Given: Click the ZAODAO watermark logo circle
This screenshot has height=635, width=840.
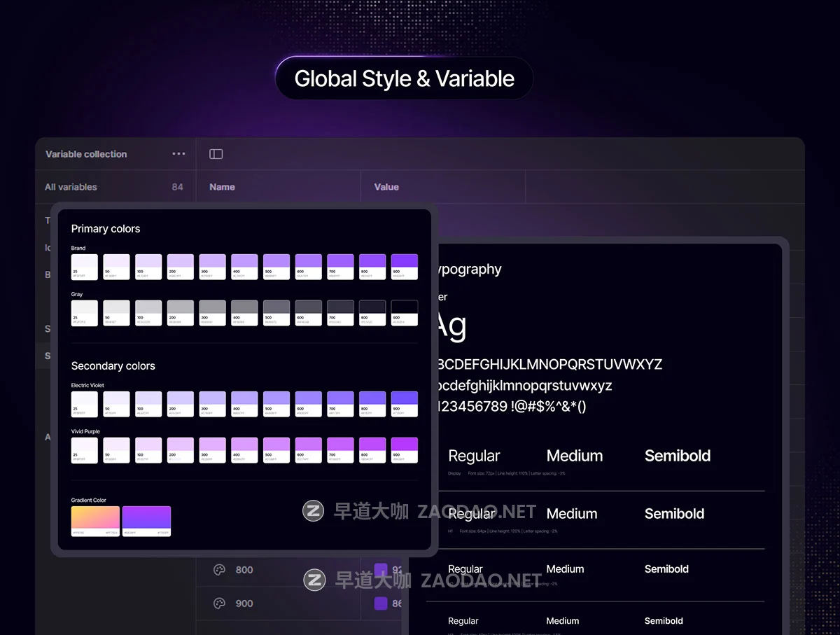Looking at the screenshot, I should pyautogui.click(x=313, y=512).
